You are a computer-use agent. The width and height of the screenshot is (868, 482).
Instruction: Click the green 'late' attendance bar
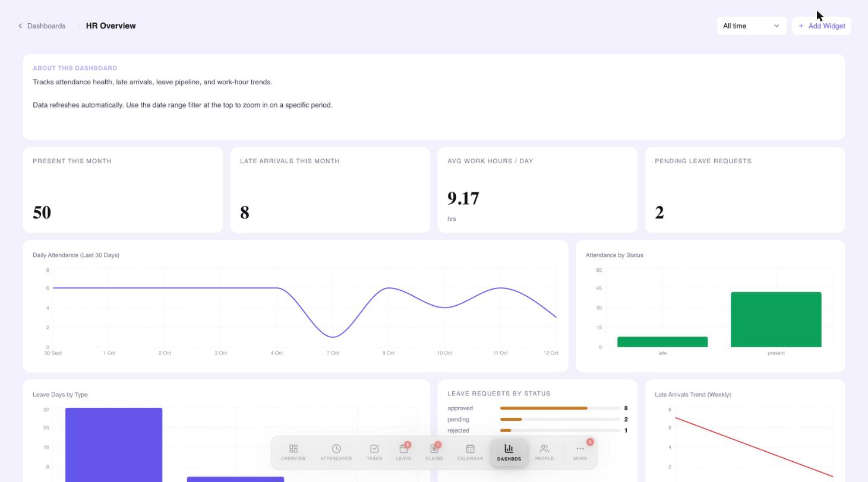662,342
